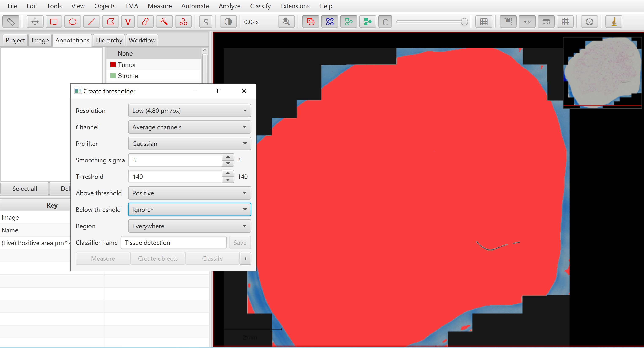Open the Prefilter dropdown showing Gaussian
Viewport: 644px width, 348px height.
pos(189,143)
